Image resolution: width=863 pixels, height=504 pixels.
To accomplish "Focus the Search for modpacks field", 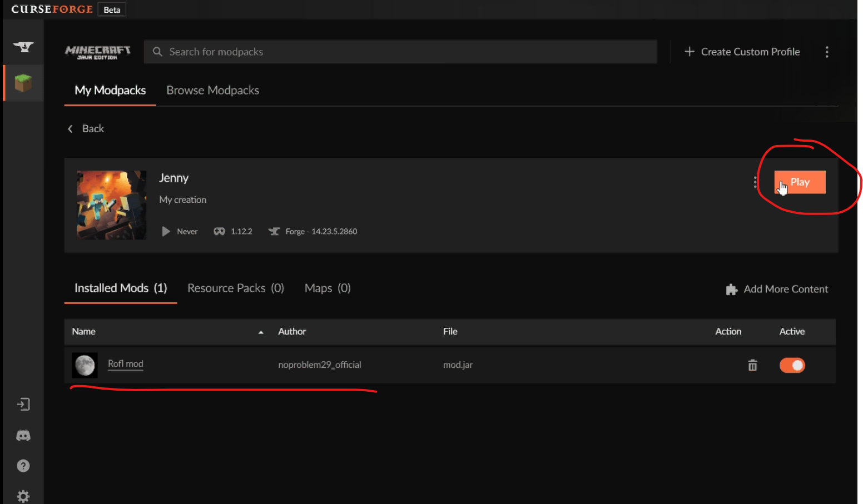I will (x=400, y=52).
